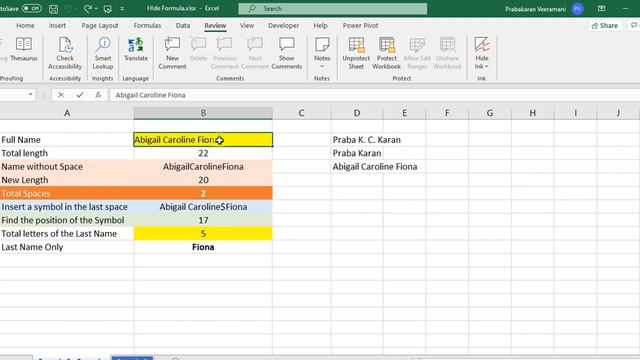Open the Prabakaran Veeramani account avatar
This screenshot has width=640, height=360.
pos(578,9)
